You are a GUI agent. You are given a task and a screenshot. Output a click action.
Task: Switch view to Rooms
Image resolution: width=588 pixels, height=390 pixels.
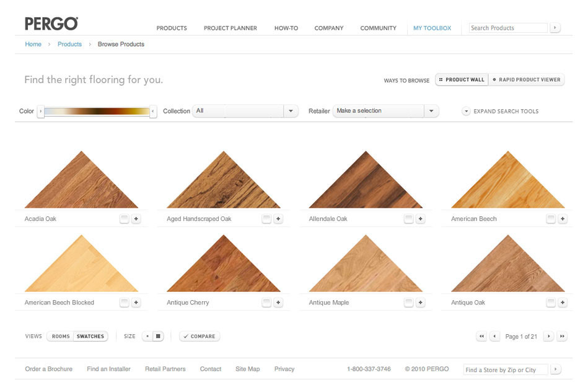coord(60,336)
